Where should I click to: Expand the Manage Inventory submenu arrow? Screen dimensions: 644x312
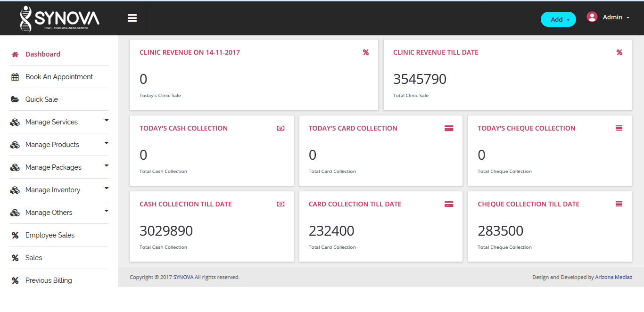pyautogui.click(x=106, y=189)
